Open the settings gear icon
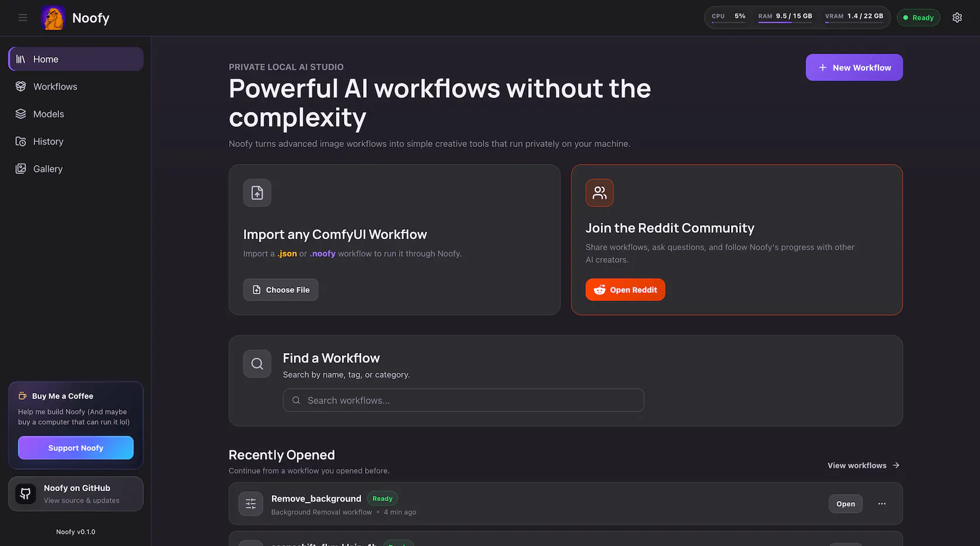980x546 pixels. pos(957,17)
